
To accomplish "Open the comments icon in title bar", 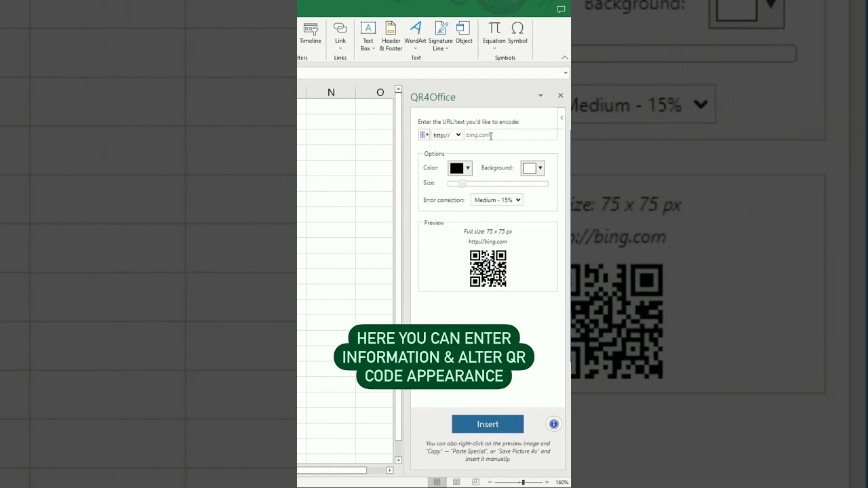I will (561, 9).
